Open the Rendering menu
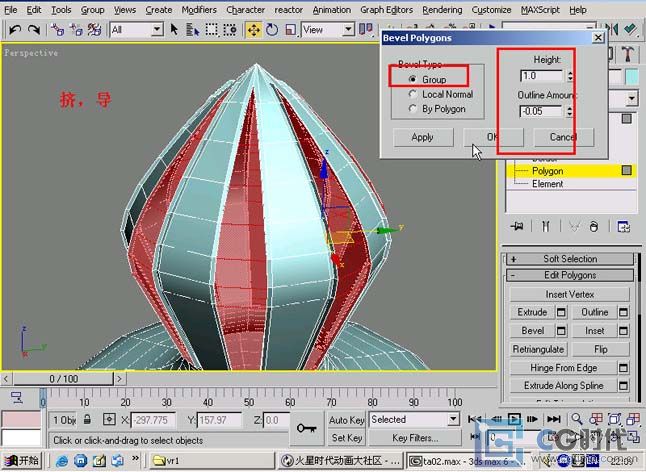646x472 pixels. click(442, 9)
